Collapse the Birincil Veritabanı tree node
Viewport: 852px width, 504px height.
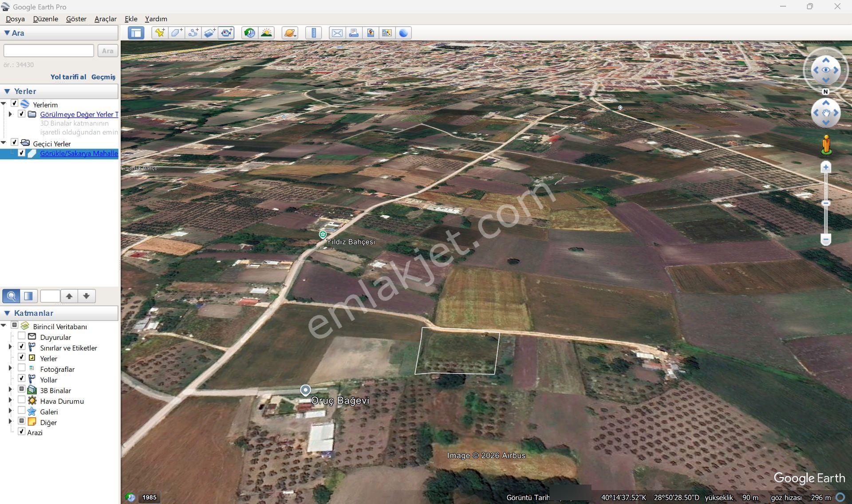(x=4, y=326)
